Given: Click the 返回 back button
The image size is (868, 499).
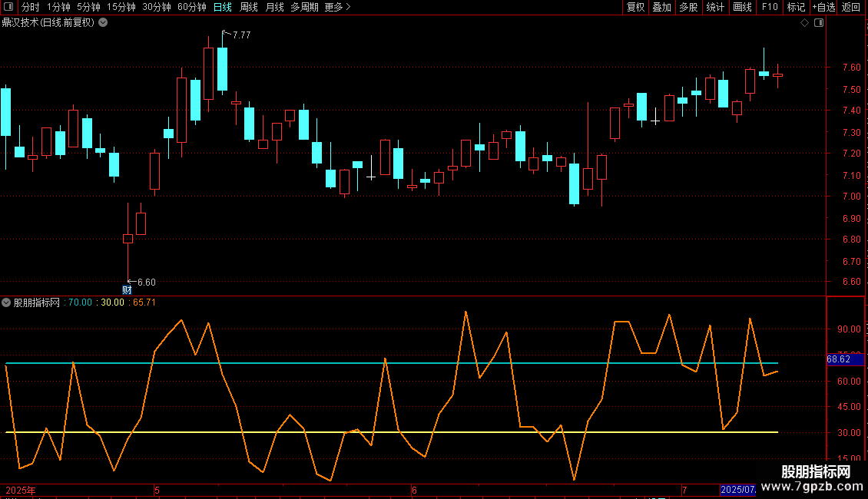Looking at the screenshot, I should 851,7.
